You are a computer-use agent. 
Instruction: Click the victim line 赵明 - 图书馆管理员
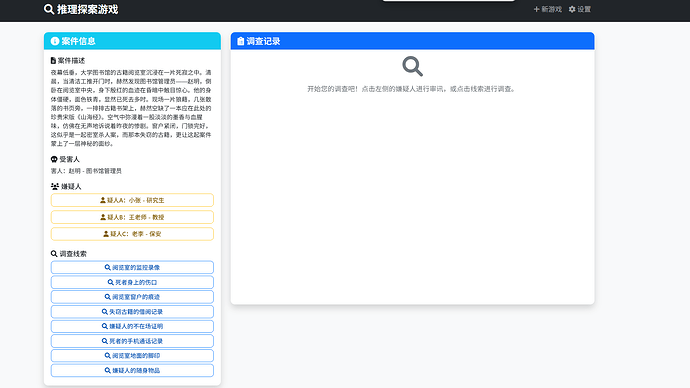pyautogui.click(x=86, y=171)
